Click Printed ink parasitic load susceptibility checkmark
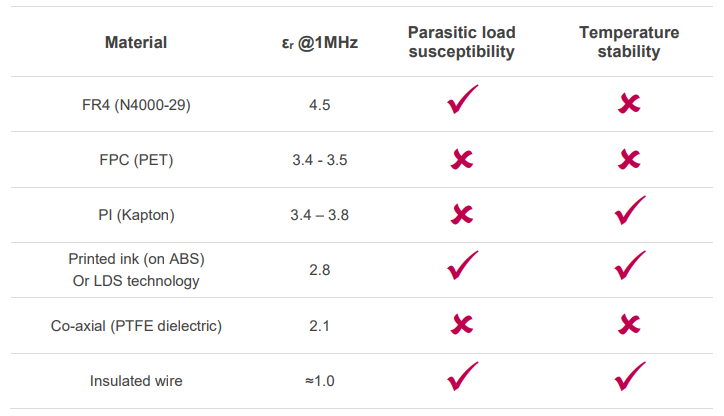Screen dimensions: 724x416 click(462, 267)
